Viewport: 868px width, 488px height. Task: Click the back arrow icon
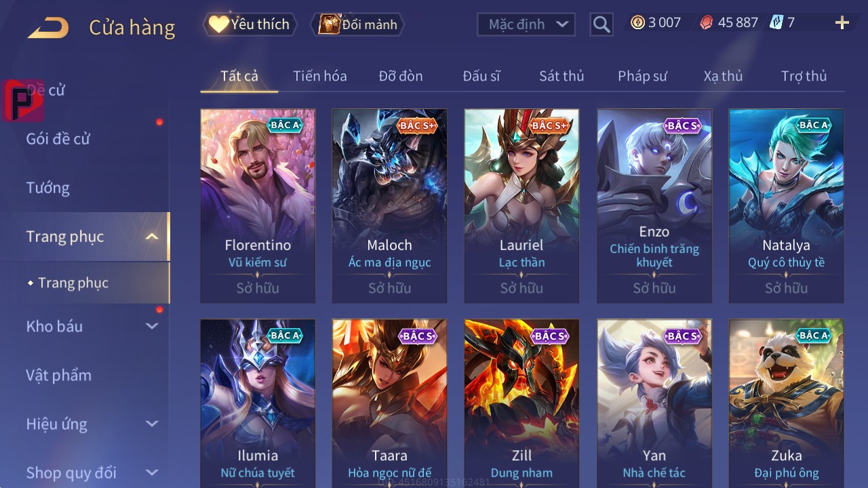click(x=47, y=28)
